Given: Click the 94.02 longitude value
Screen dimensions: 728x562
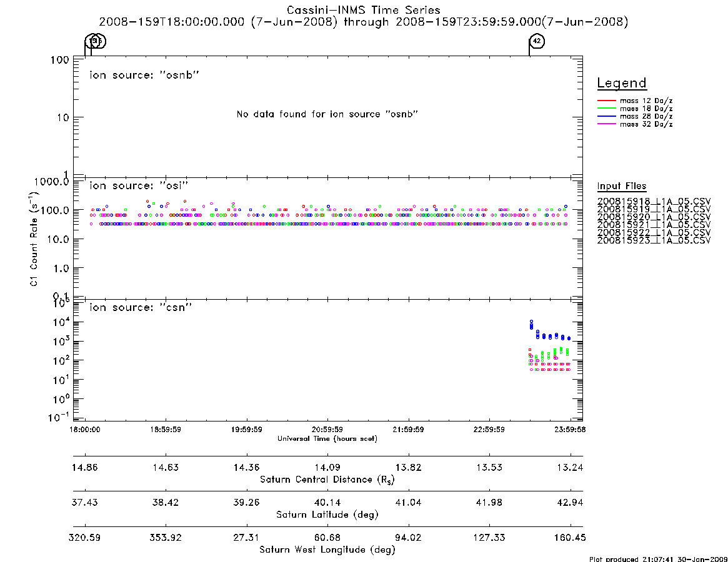Looking at the screenshot, I should 408,538.
